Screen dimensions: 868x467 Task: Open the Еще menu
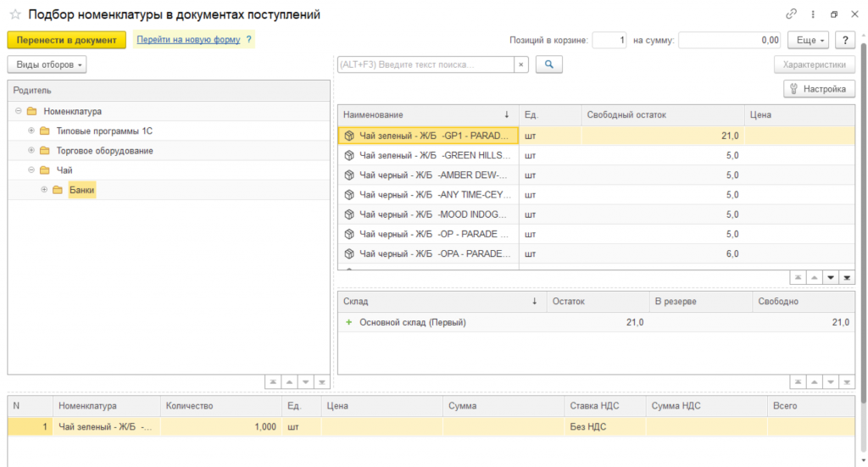coord(808,40)
